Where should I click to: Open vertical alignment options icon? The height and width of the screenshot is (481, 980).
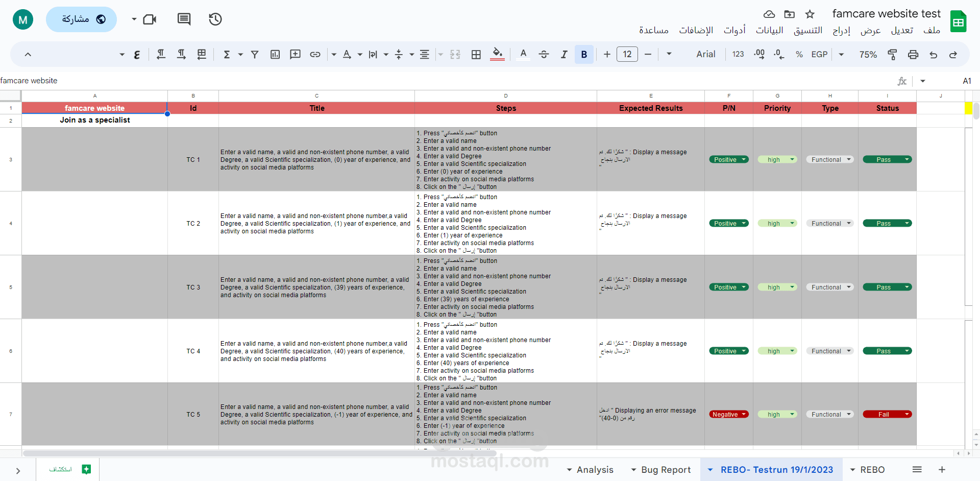(399, 55)
